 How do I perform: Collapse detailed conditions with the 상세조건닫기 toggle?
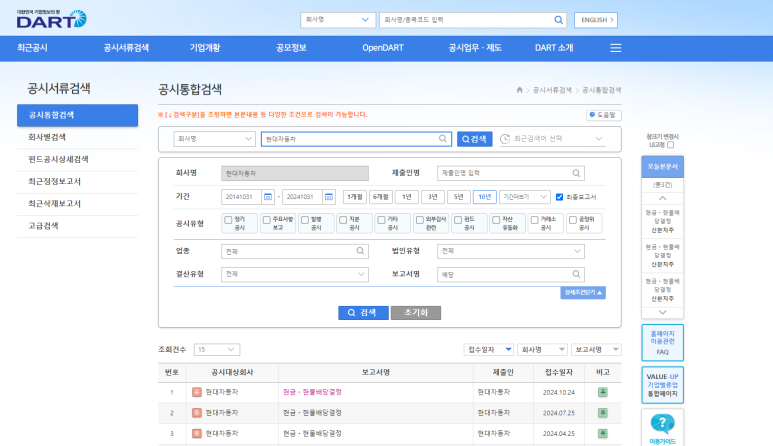click(x=583, y=293)
